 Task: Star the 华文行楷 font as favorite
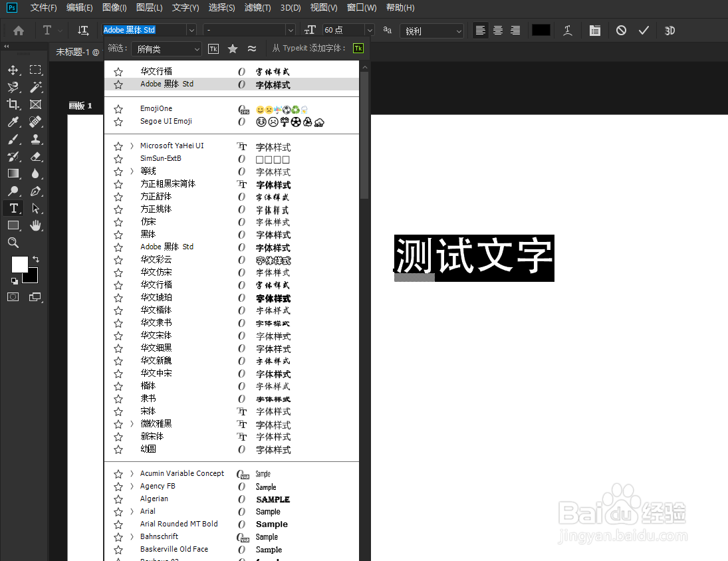(x=118, y=70)
